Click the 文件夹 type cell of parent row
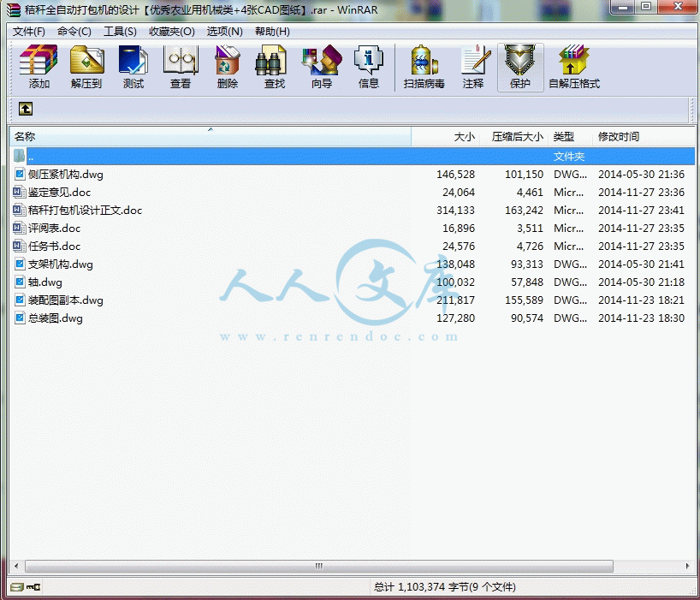Viewport: 700px width, 600px height. pyautogui.click(x=569, y=157)
